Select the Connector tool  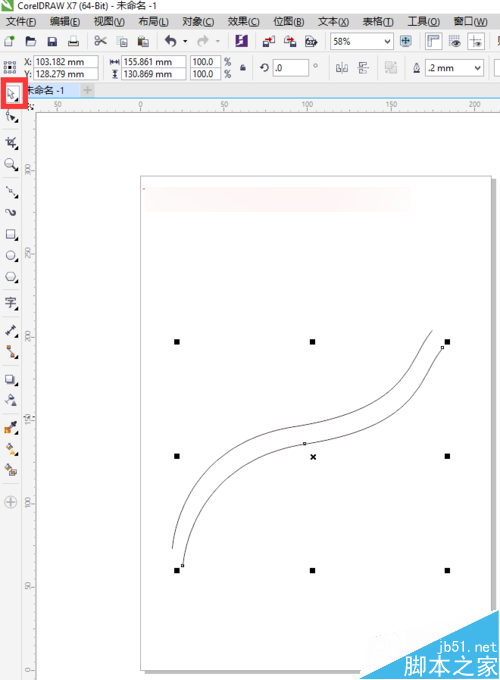(11, 352)
